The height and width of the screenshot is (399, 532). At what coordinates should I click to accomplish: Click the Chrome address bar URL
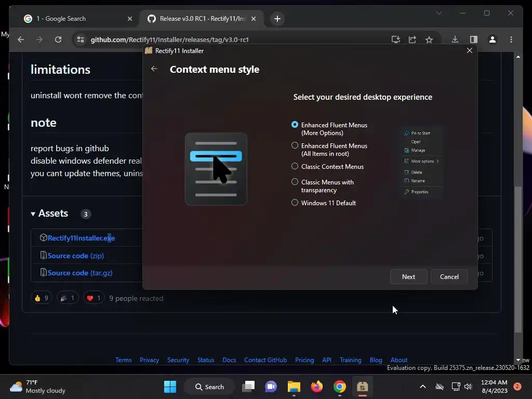click(170, 39)
